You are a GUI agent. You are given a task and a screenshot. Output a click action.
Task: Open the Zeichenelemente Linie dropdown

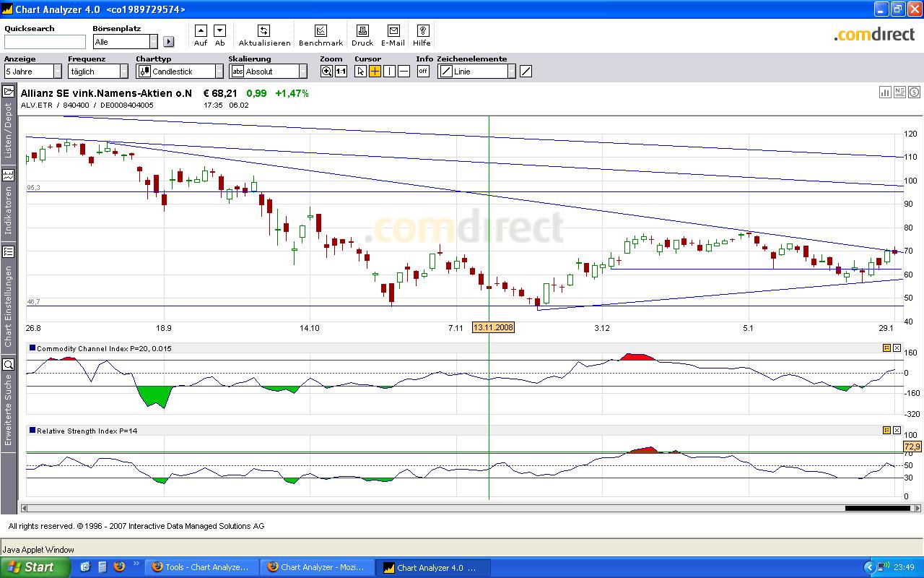coord(512,72)
